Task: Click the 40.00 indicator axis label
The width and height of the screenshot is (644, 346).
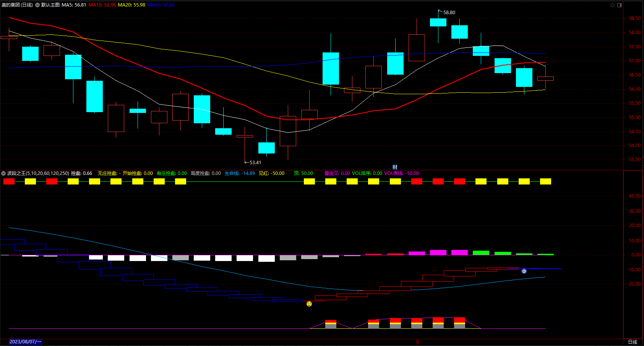Action: pos(634,196)
